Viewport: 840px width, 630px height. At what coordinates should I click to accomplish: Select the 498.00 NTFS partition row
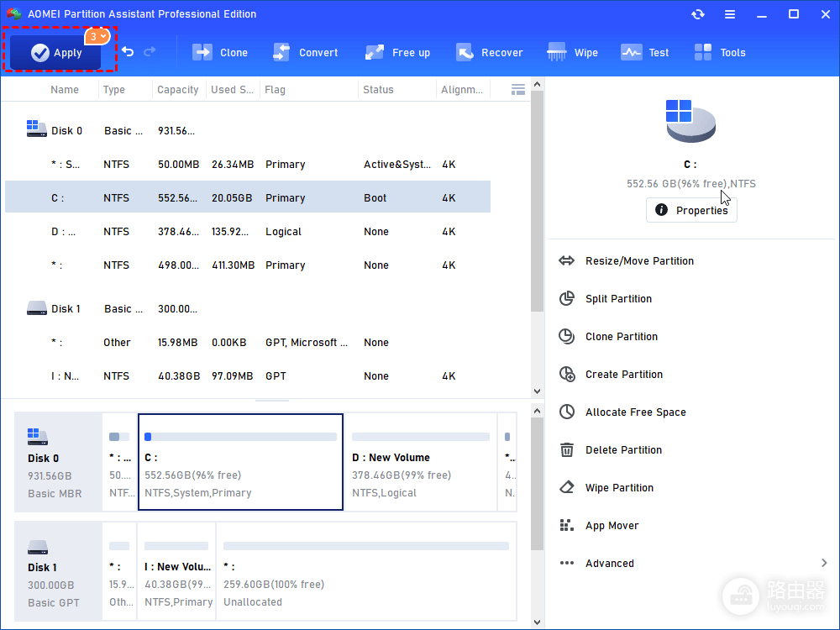click(x=248, y=265)
